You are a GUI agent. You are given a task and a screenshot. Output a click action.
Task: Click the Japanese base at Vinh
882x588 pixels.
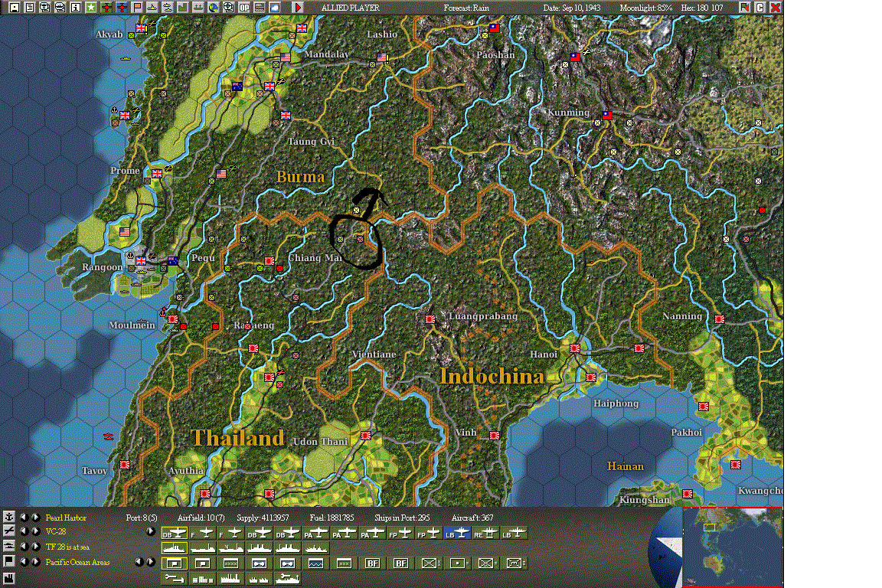click(495, 436)
